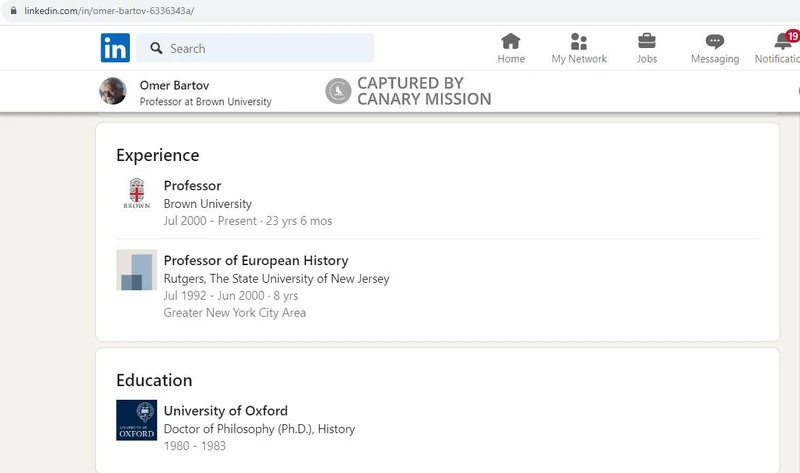
Task: Click '1980 - 1983' education dates
Action: [x=195, y=446]
